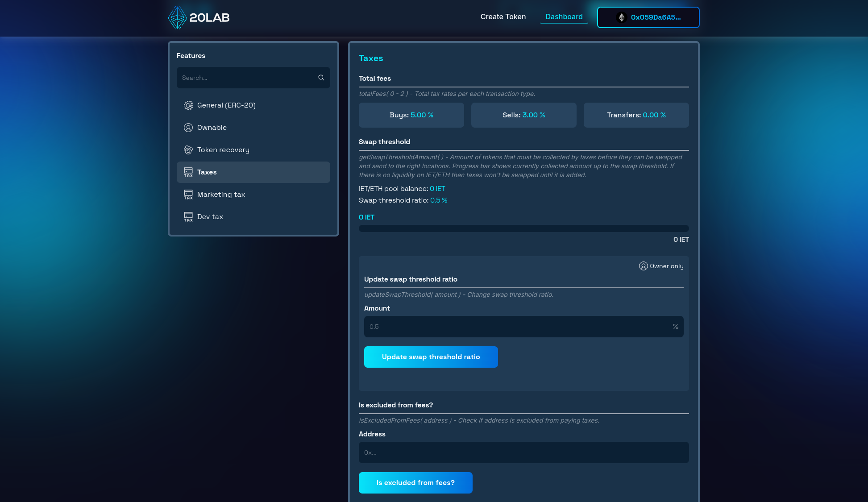
Task: Click the 0 IET label below progress bar
Action: [x=681, y=240]
